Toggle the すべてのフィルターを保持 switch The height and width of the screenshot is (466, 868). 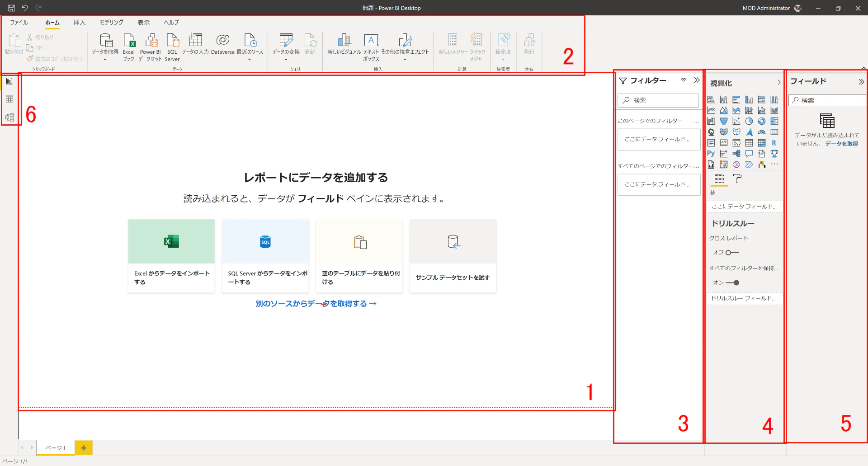(x=732, y=282)
